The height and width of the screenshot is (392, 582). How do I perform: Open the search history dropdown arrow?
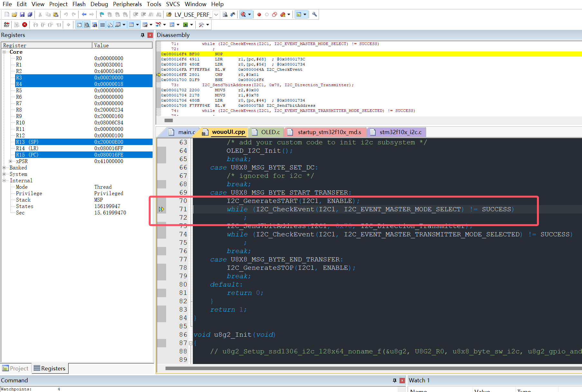tap(216, 14)
